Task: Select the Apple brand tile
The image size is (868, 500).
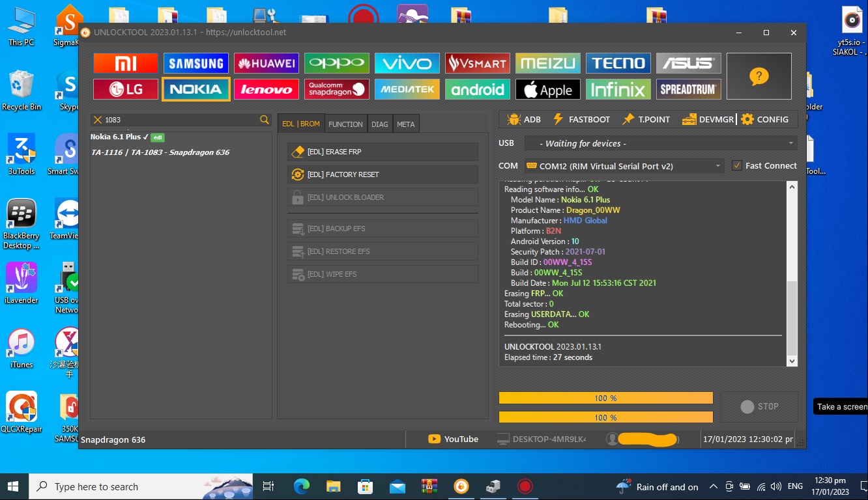Action: tap(548, 89)
